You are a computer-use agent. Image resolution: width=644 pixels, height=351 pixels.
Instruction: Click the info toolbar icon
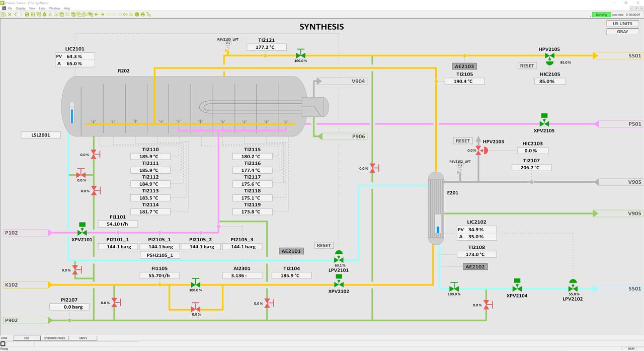(137, 15)
